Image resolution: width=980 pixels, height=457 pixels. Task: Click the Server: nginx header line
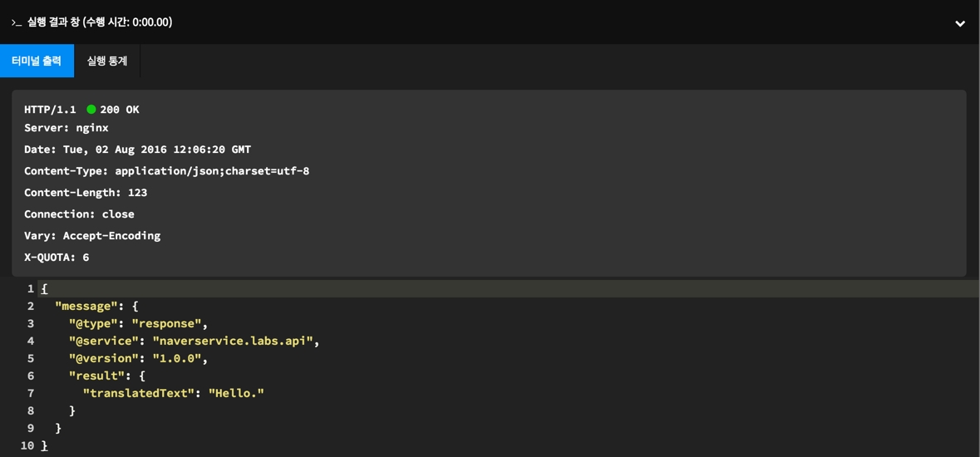[x=66, y=128]
